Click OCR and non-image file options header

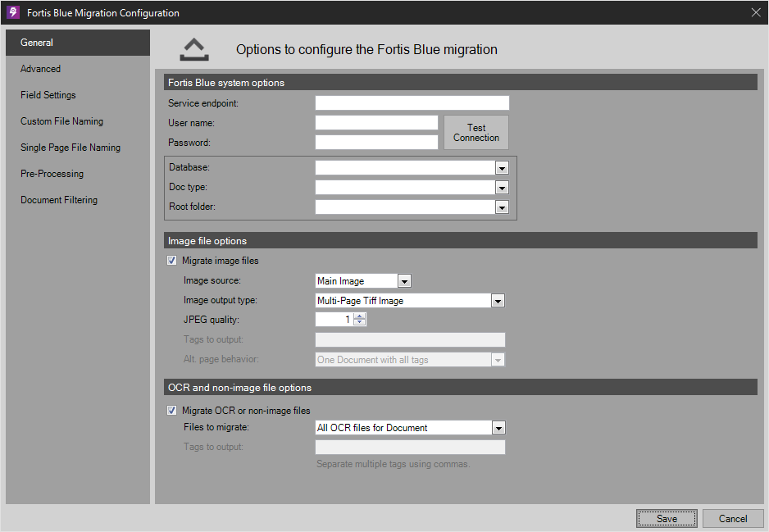(461, 387)
